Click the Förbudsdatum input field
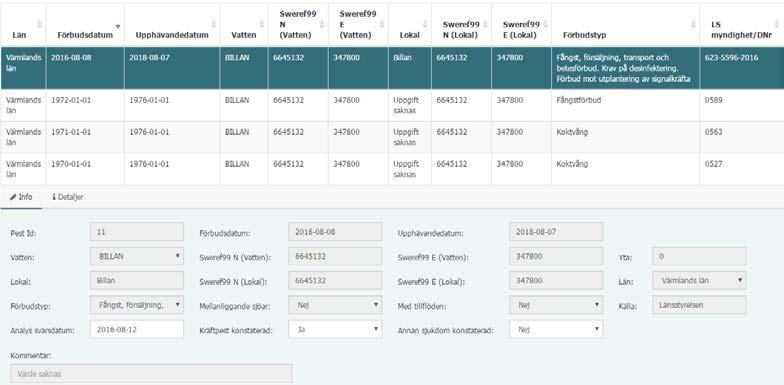Screen dimensions: 784x385 [x=335, y=232]
